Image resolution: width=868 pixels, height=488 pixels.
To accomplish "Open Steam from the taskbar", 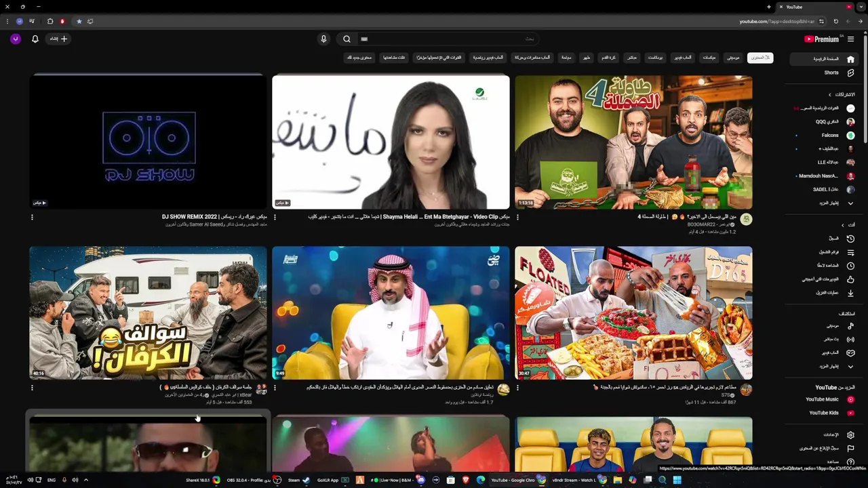I will pyautogui.click(x=299, y=480).
